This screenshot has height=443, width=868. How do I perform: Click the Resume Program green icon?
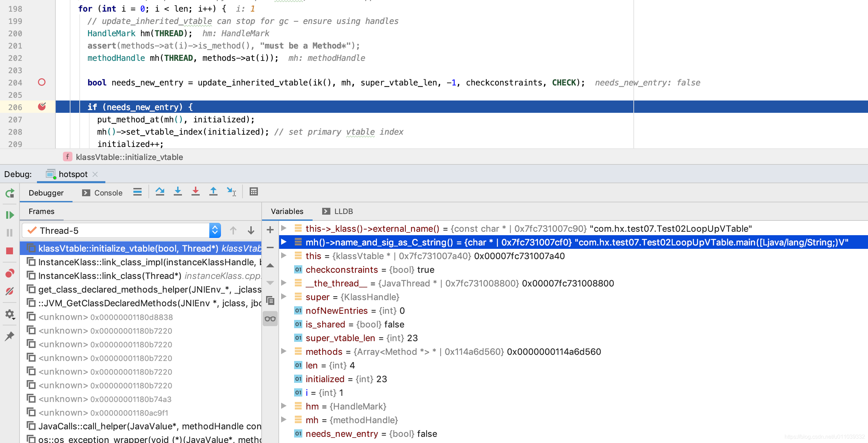[x=10, y=215]
